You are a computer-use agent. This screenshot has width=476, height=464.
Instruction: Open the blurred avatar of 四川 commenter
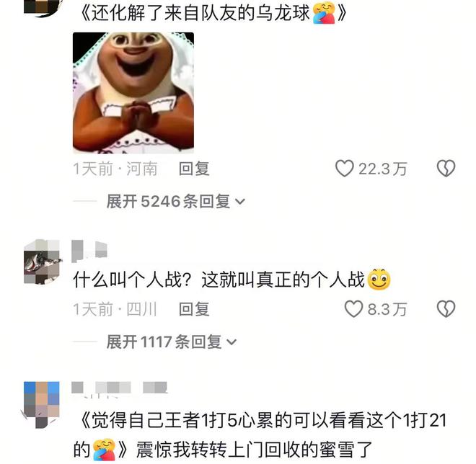click(43, 262)
